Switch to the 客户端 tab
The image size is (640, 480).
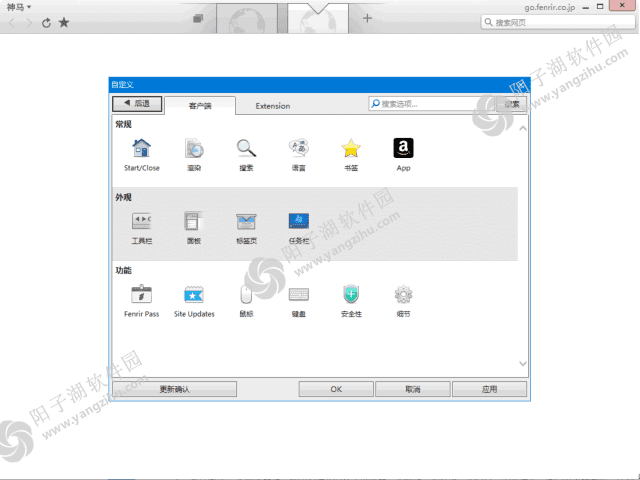[200, 106]
